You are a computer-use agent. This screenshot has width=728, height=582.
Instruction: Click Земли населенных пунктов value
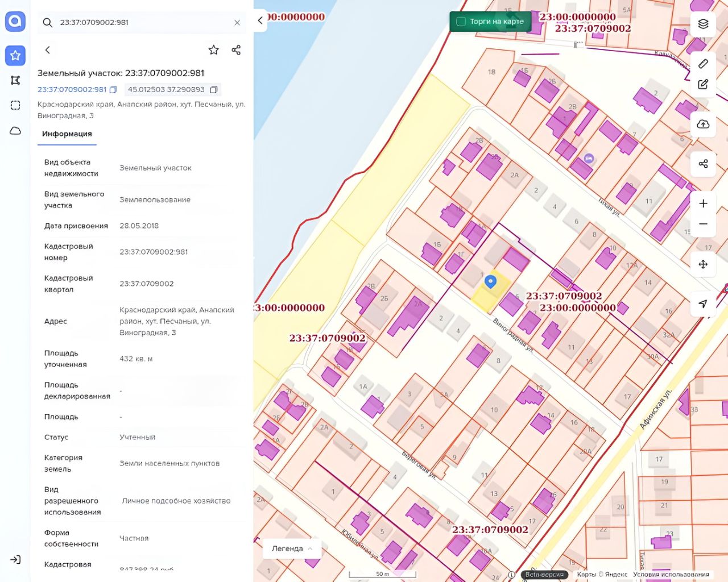coord(169,463)
